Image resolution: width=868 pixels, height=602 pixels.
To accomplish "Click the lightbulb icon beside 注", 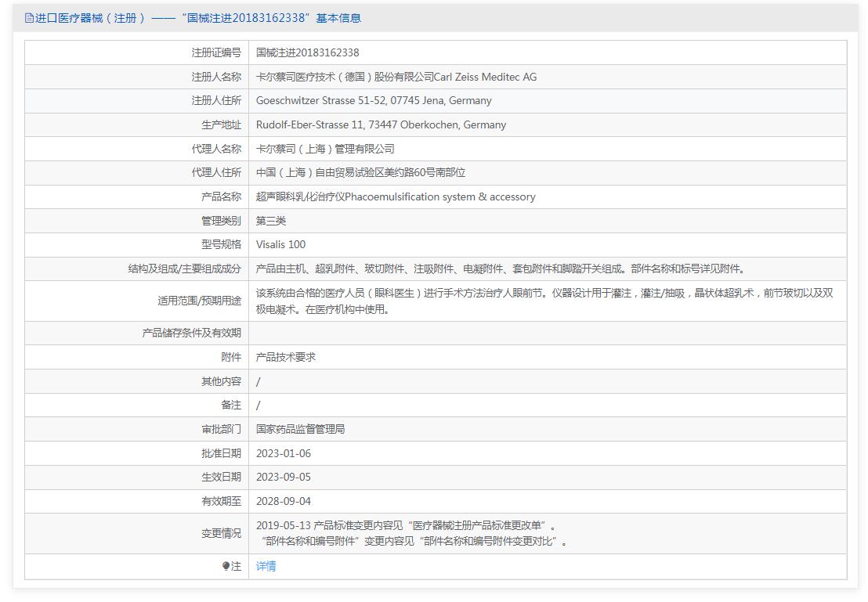I will coord(226,566).
